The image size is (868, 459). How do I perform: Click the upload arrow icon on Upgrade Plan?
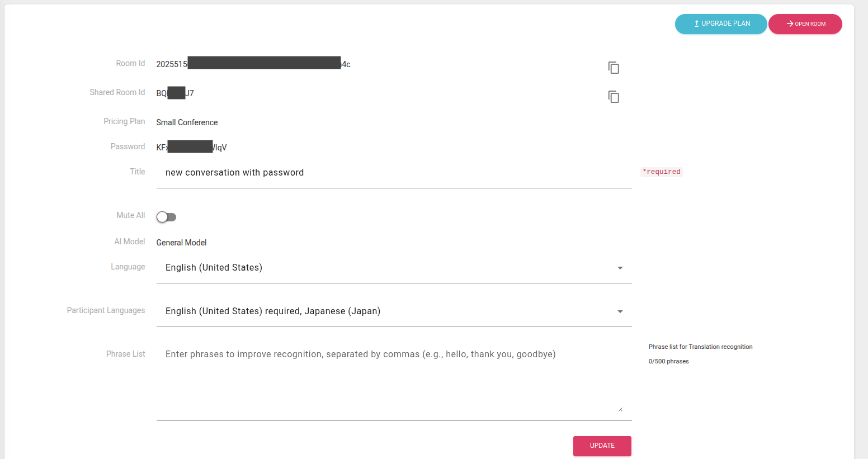tap(696, 23)
